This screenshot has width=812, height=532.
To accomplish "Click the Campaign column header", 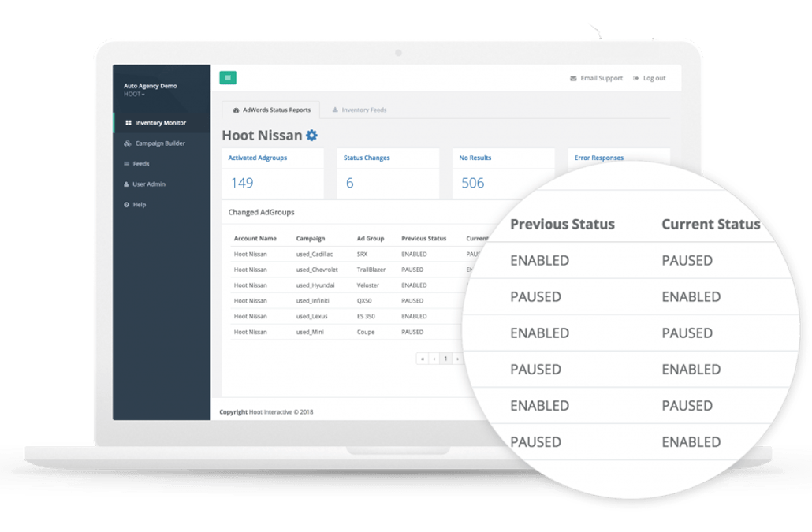I will (311, 239).
